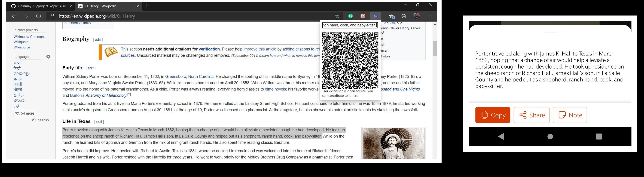The image size is (644, 177).
Task: Tap the Share button
Action: click(531, 115)
